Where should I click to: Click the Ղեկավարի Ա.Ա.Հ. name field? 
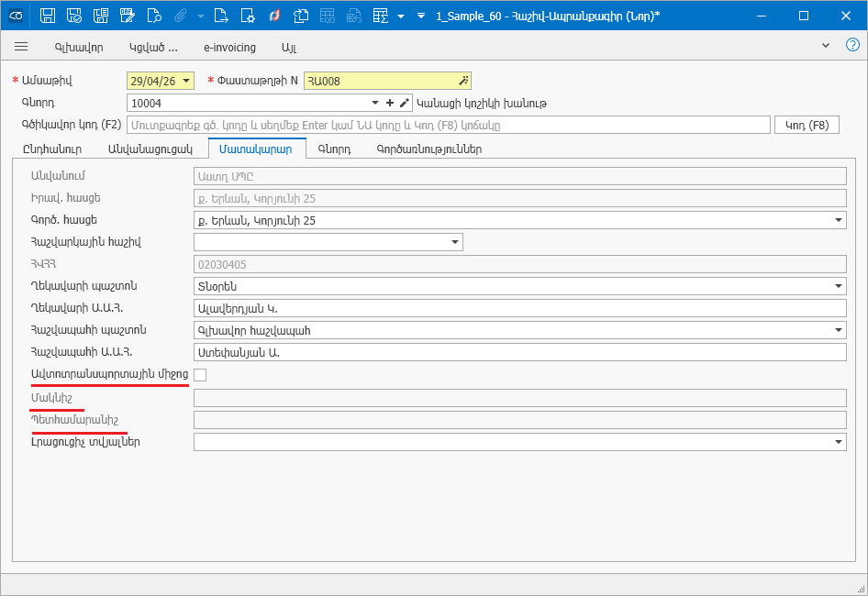point(520,308)
